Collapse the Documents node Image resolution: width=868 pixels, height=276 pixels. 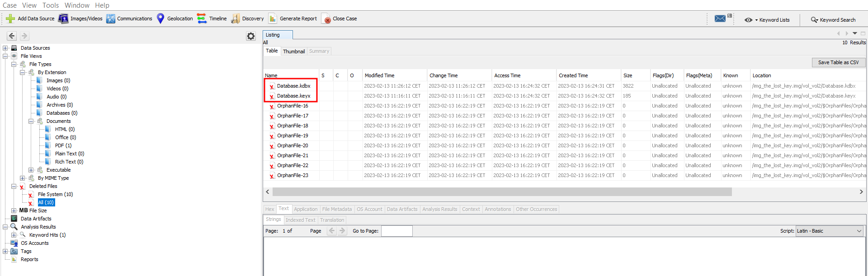pyautogui.click(x=31, y=121)
